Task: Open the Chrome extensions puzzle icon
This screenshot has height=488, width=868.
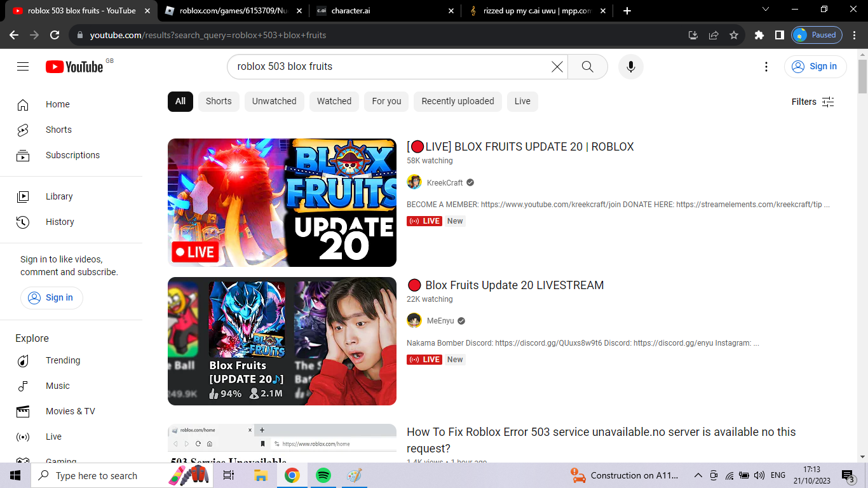Action: pos(759,35)
